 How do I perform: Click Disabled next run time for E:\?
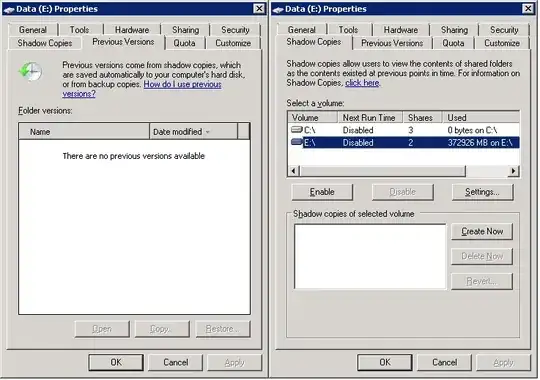358,143
